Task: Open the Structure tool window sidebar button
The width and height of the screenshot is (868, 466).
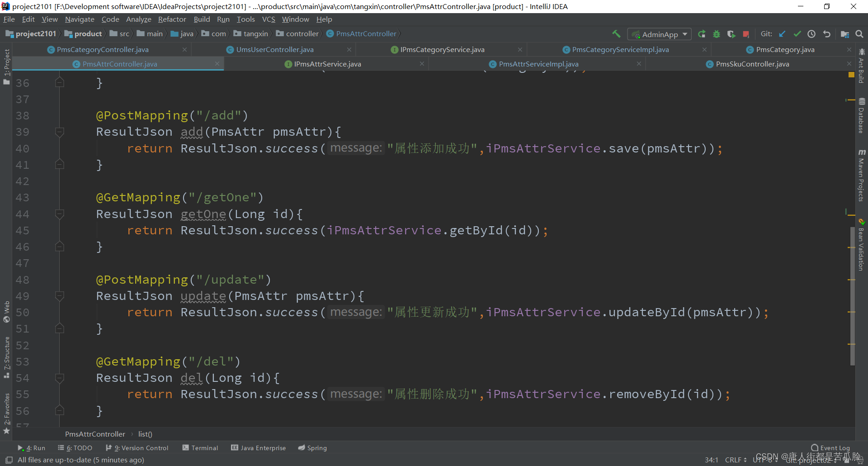Action: pos(6,357)
